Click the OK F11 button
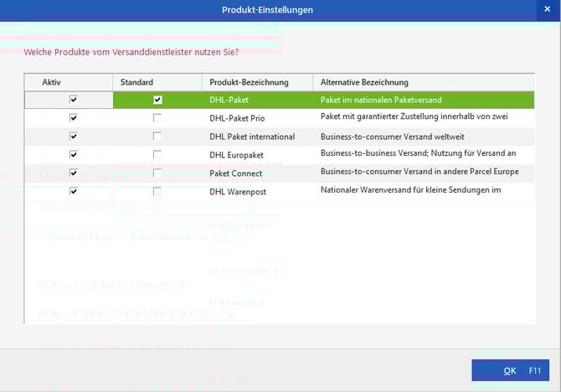The height and width of the screenshot is (392, 561). click(x=510, y=369)
